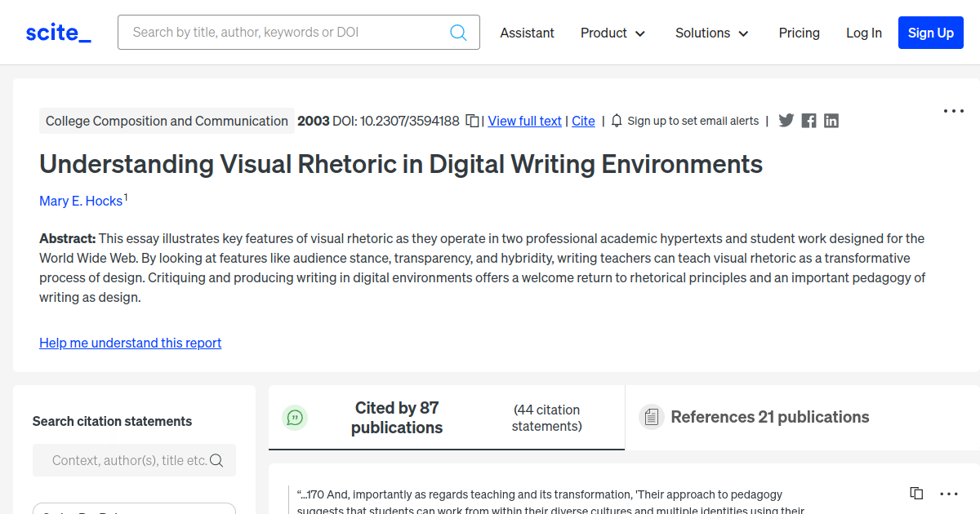This screenshot has width=980, height=514.
Task: Share the paper on Twitter
Action: tap(786, 121)
